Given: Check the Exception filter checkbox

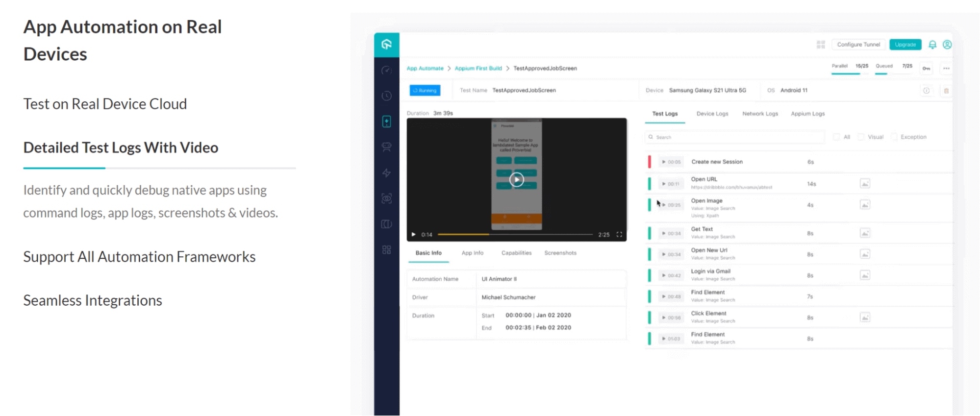Looking at the screenshot, I should click(894, 137).
